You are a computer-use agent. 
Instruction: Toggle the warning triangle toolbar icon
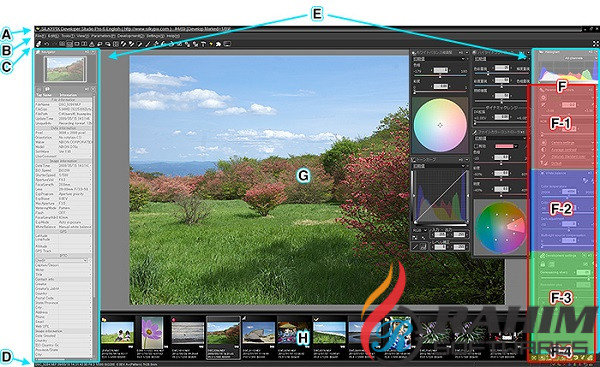tap(91, 44)
